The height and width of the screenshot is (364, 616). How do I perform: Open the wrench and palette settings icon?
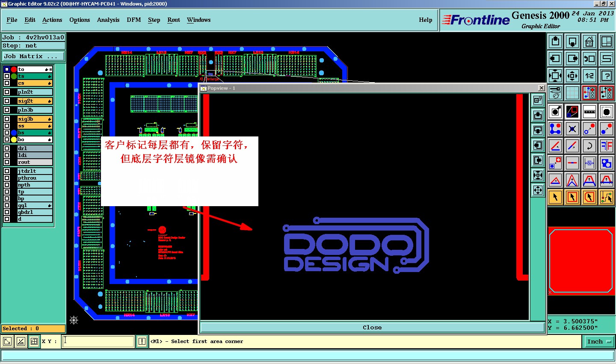[555, 93]
